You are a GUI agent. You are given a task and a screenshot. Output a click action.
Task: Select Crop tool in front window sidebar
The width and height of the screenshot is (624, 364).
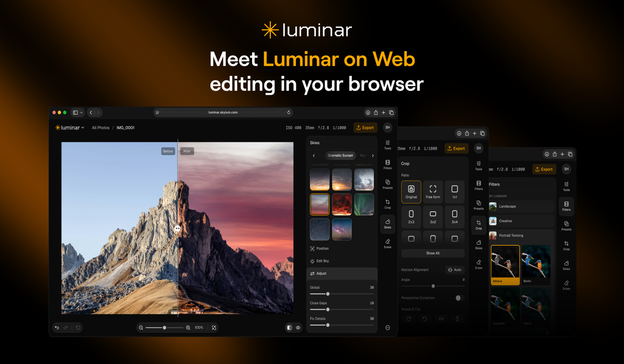(388, 204)
